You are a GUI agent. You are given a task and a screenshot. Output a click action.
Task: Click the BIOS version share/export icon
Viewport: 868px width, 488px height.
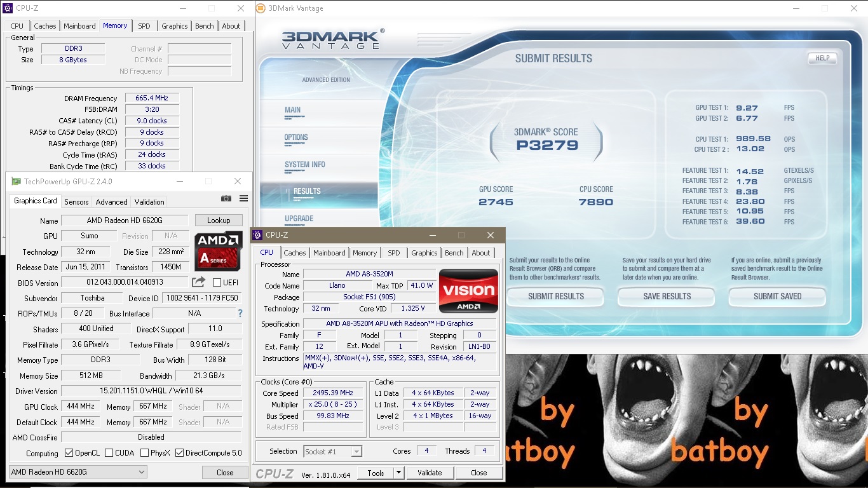pyautogui.click(x=199, y=281)
